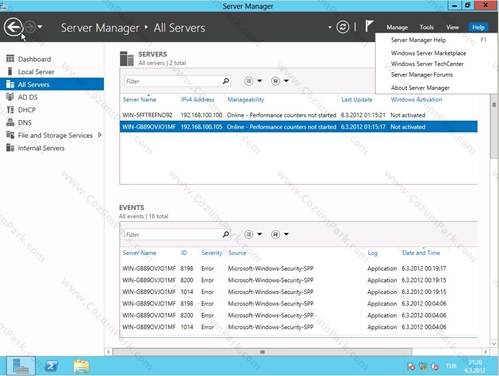Open Servers list criteria dropdown
499x376 pixels.
click(253, 81)
